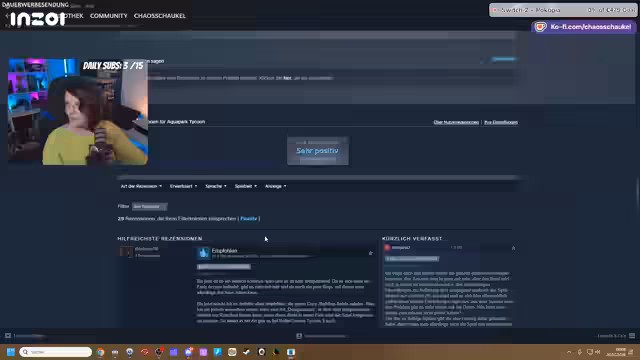Screen dimensions: 640x360
Task: Open Chrome from the taskbar
Action: (100, 352)
